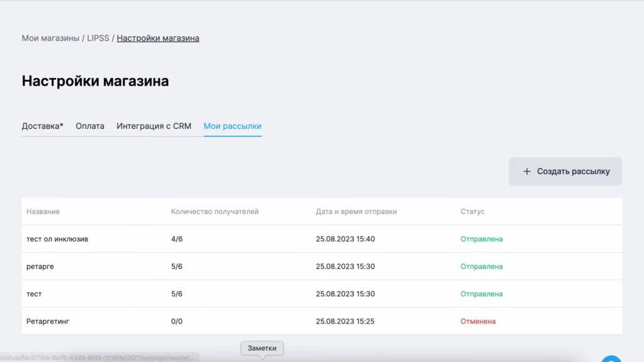Screen dimensions: 644x362
Task: Click the 4/6 recipients value
Action: 177,239
